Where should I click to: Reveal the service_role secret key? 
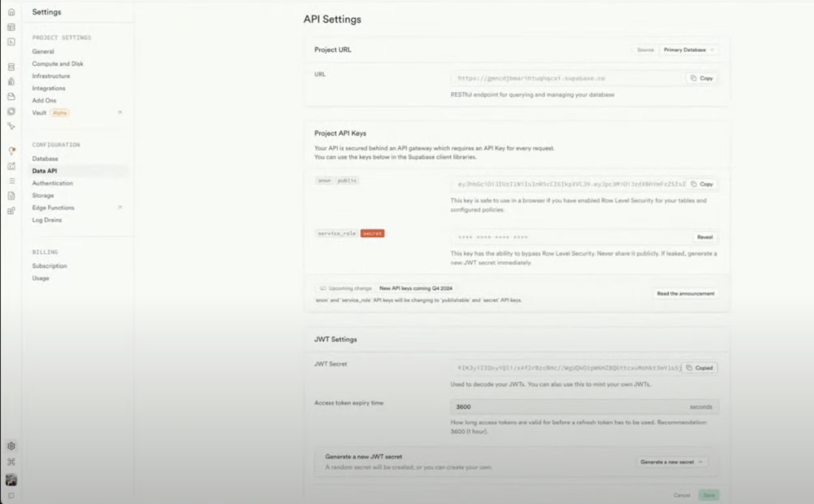tap(704, 237)
